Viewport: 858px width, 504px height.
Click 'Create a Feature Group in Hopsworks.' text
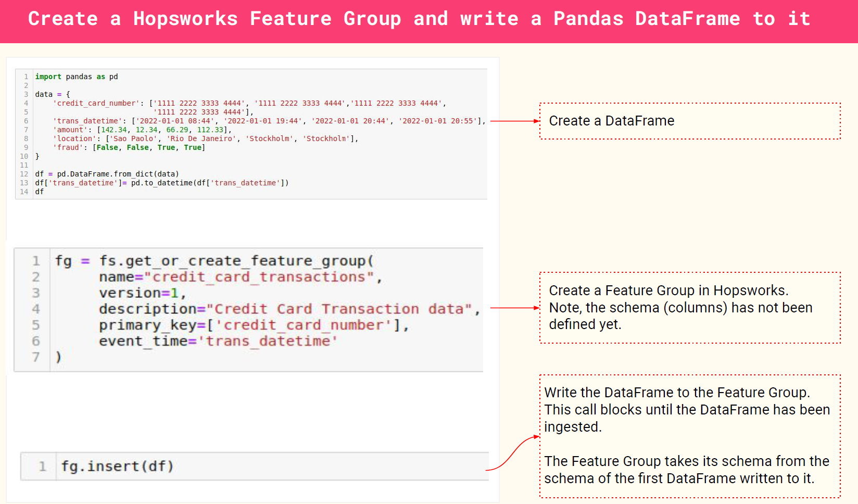669,291
